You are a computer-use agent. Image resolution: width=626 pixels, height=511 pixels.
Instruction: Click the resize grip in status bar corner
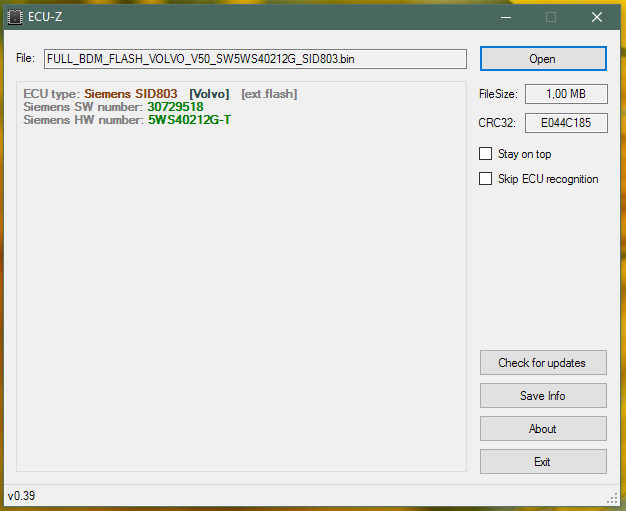tap(612, 497)
